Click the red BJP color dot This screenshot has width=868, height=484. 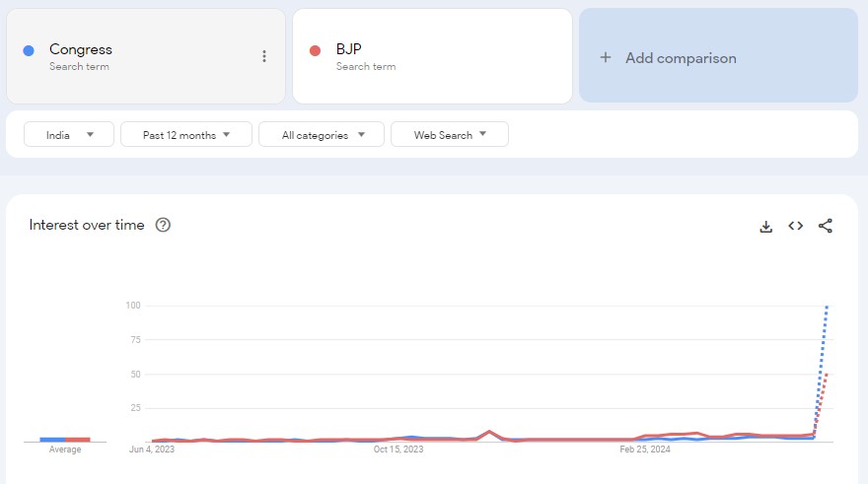pos(315,50)
